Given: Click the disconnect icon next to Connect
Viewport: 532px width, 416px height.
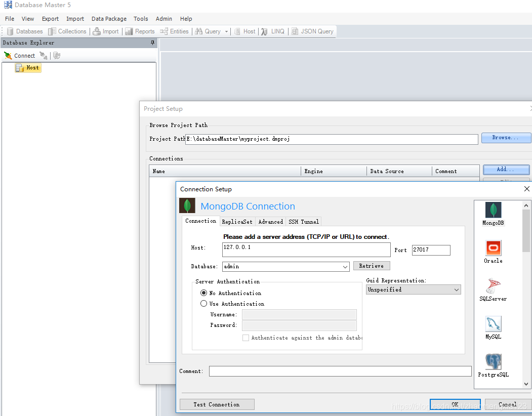Looking at the screenshot, I should click(x=44, y=55).
